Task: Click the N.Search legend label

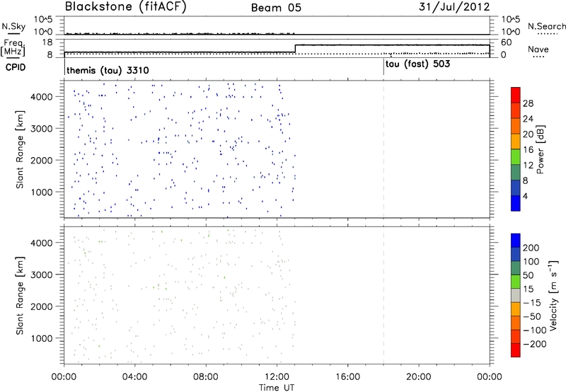Action: tap(547, 26)
